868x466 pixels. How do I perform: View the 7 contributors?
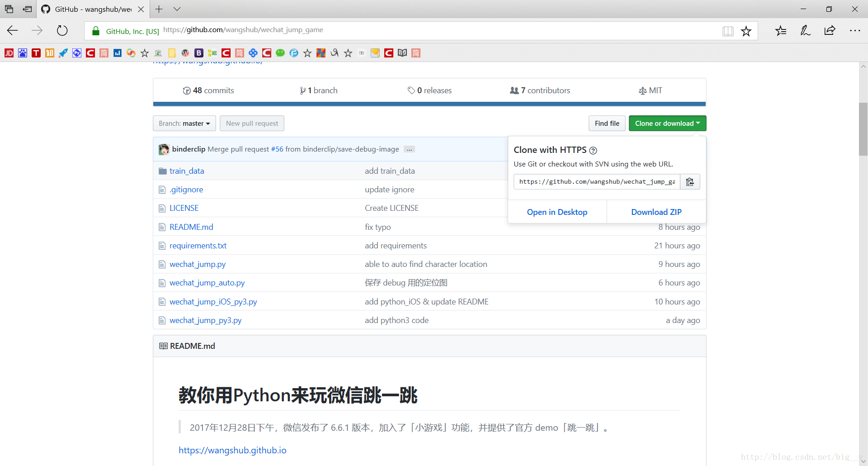tap(540, 90)
